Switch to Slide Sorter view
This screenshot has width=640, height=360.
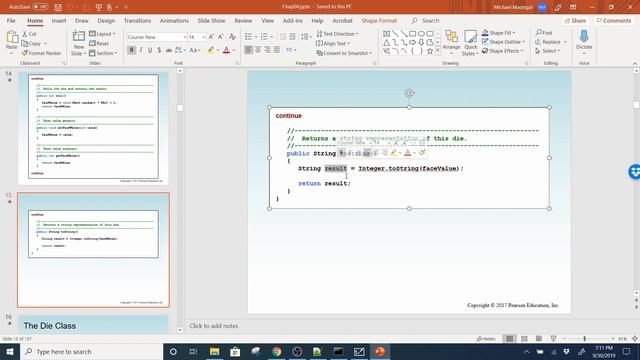pos(524,339)
